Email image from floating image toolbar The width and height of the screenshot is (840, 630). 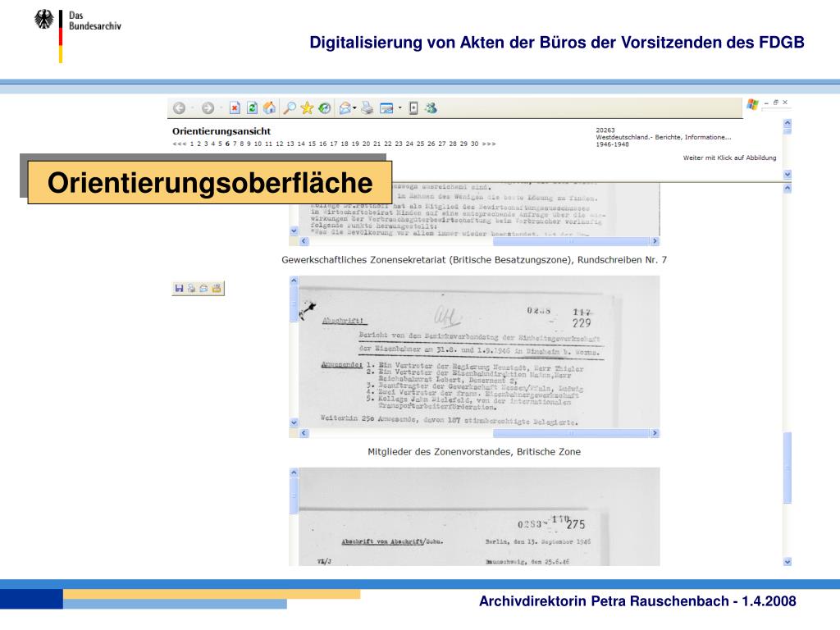203,288
